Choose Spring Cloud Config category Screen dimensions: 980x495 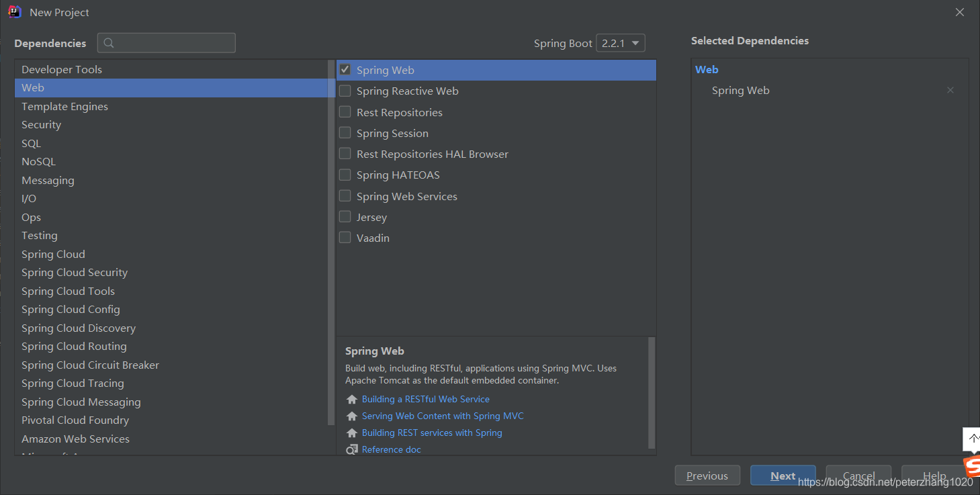point(171,310)
